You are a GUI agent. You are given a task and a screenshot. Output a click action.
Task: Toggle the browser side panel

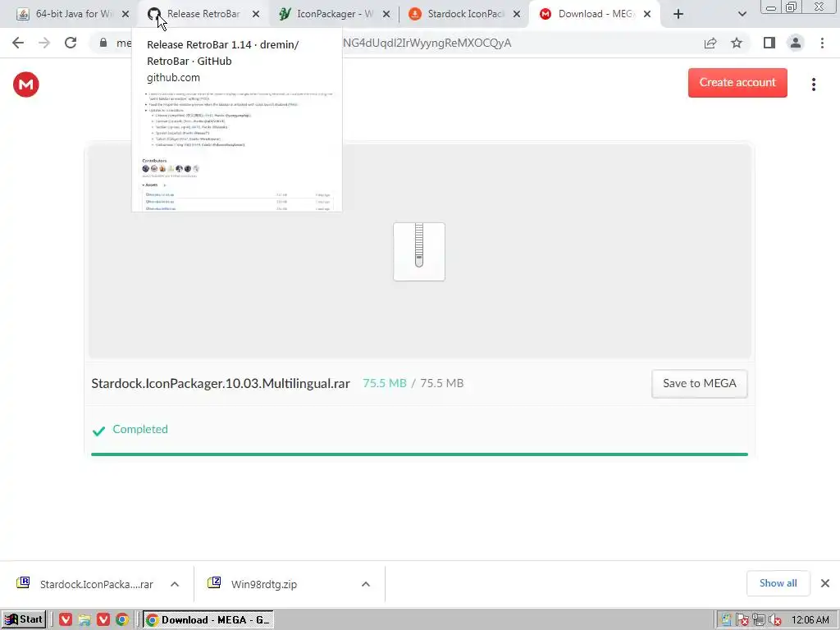coord(769,43)
